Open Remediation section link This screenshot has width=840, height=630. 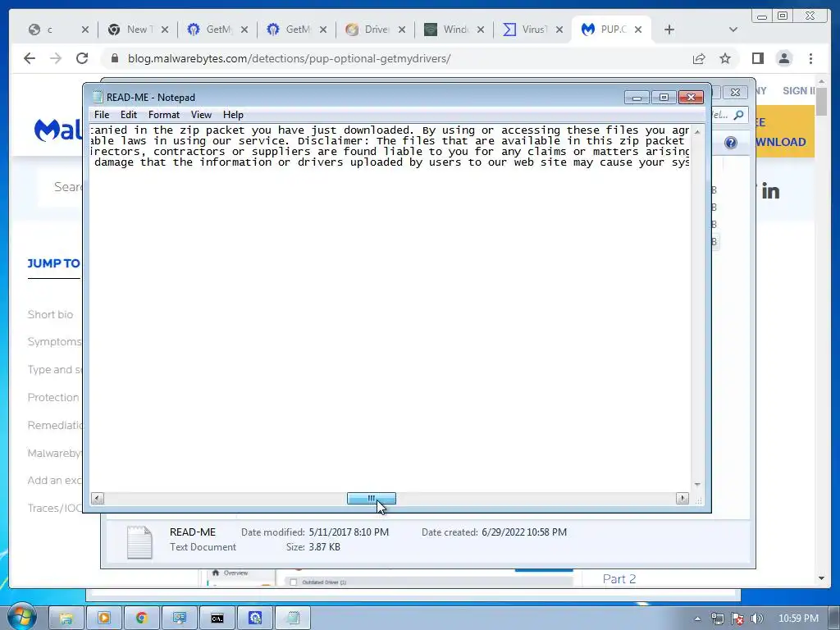coord(55,426)
